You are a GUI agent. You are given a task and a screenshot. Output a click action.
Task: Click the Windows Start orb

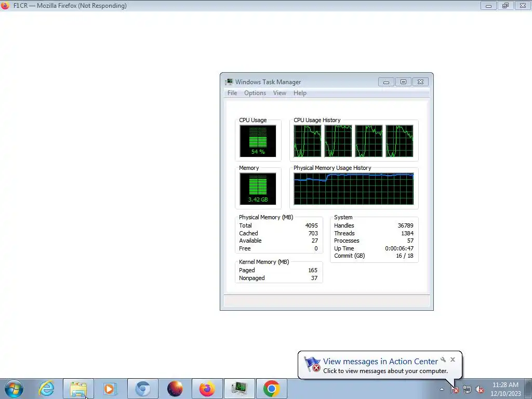point(14,389)
